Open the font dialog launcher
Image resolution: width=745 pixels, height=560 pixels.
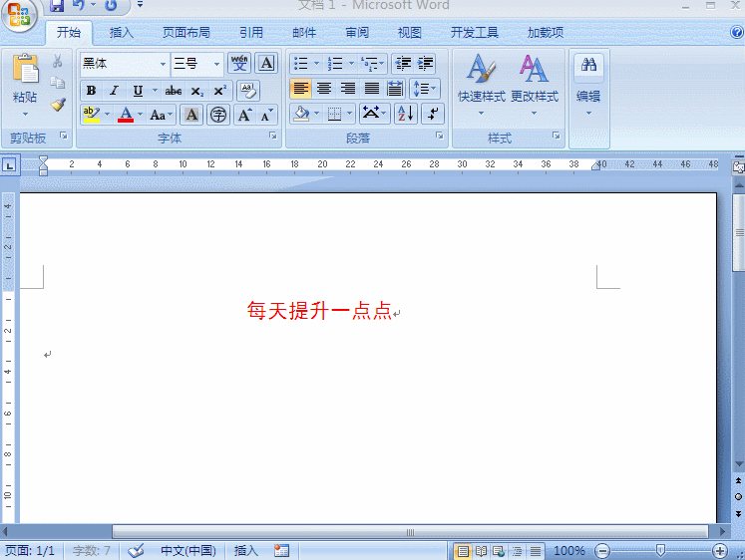[273, 136]
